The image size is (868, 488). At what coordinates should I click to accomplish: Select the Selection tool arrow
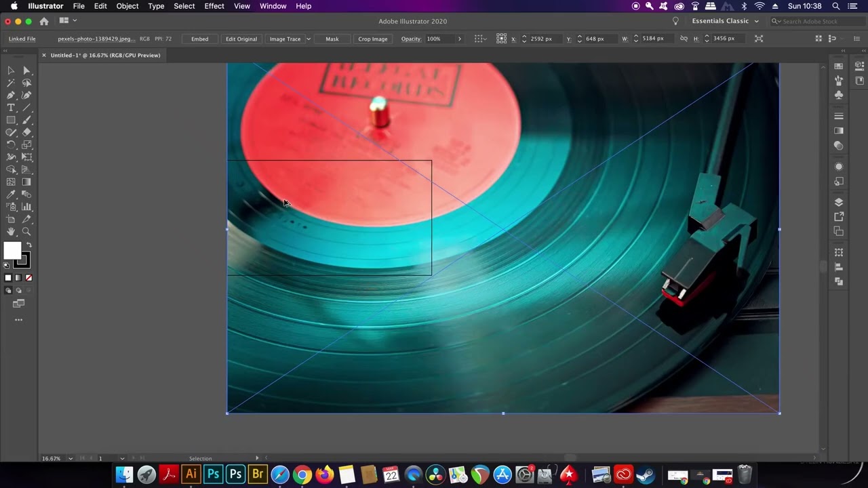(11, 70)
